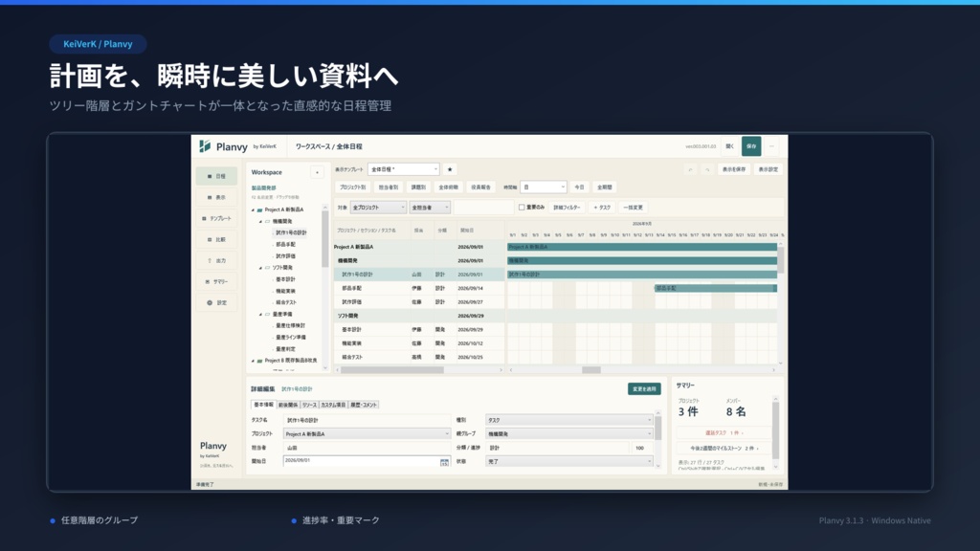This screenshot has width=980, height=551.
Task: Switch to the リソース tab
Action: click(x=309, y=405)
